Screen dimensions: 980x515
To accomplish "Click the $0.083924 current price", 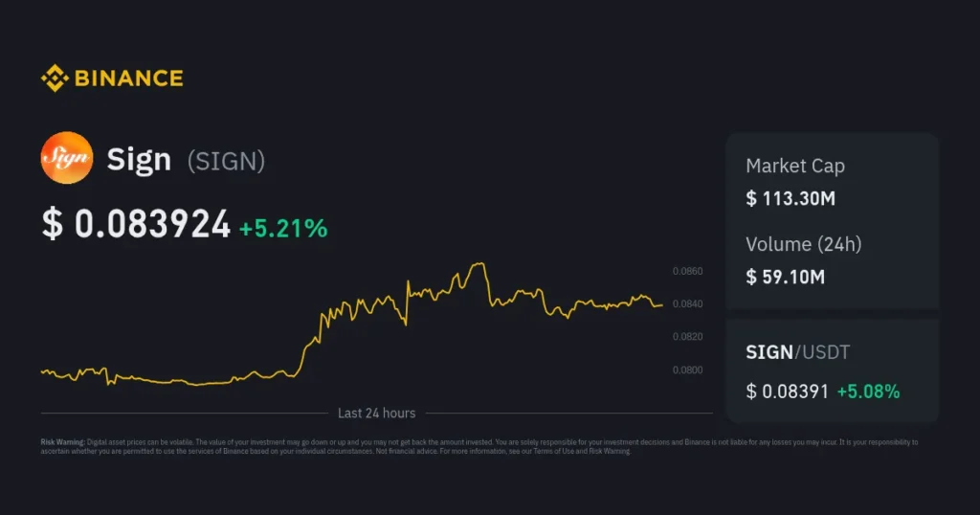I will point(137,225).
